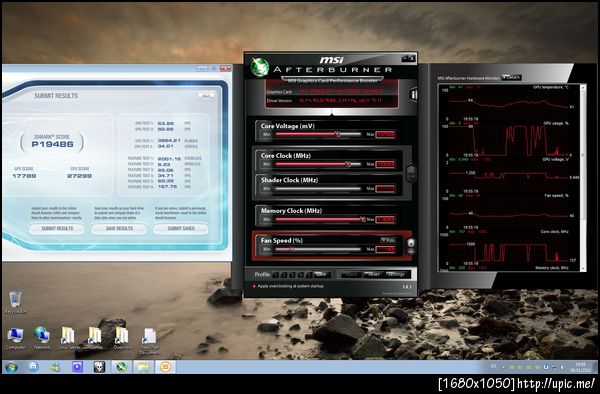Toggle the Auto fan speed button

tap(387, 240)
